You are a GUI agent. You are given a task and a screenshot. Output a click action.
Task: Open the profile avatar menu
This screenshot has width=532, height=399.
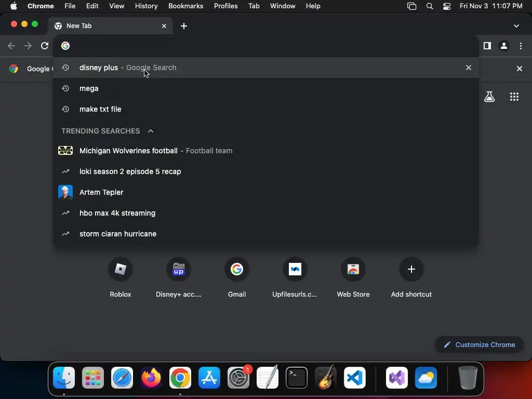[504, 46]
